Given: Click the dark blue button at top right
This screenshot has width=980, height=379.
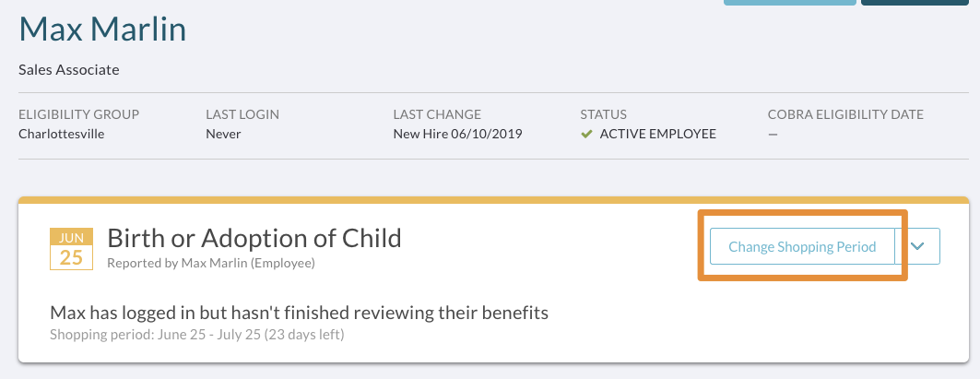Looking at the screenshot, I should 915,3.
